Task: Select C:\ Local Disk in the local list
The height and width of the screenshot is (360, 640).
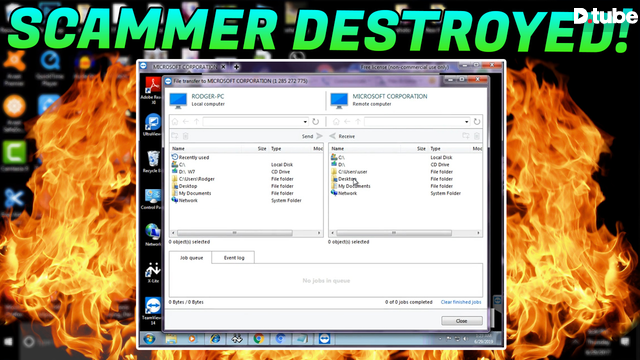Action: coord(247,164)
